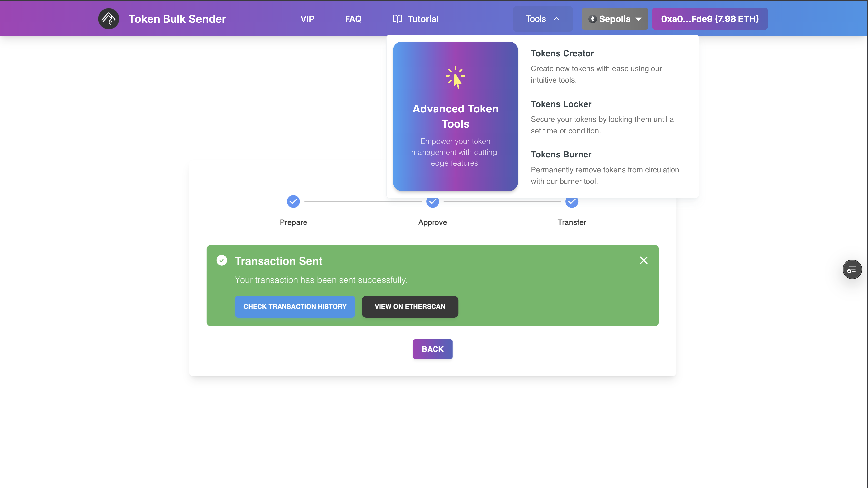Click the success checkmark on Transaction Sent banner
This screenshot has width=868, height=488.
(x=222, y=260)
